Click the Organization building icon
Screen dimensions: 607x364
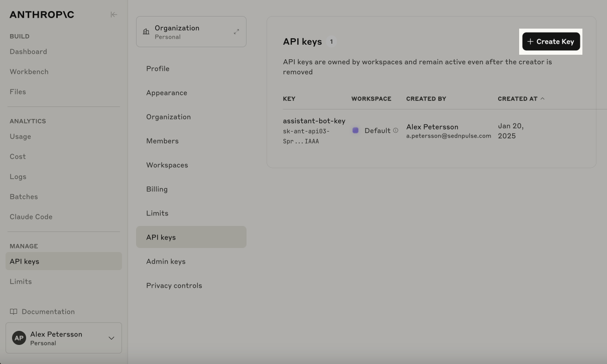coord(146,32)
